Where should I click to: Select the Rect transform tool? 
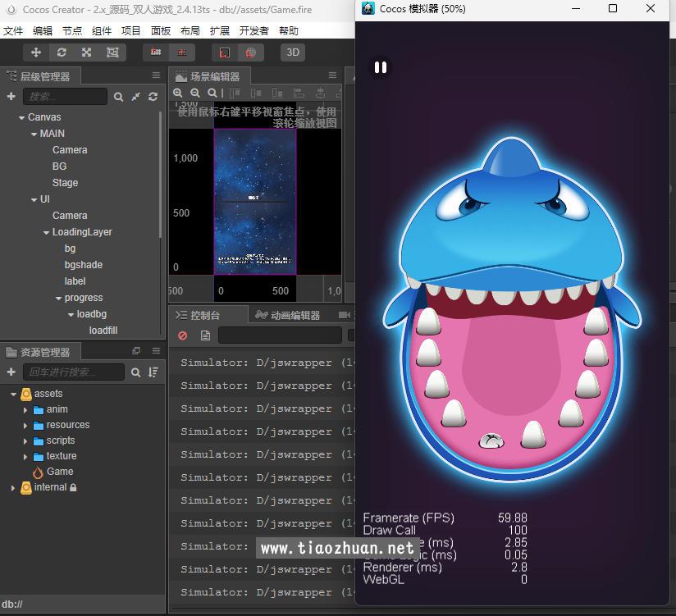[112, 52]
